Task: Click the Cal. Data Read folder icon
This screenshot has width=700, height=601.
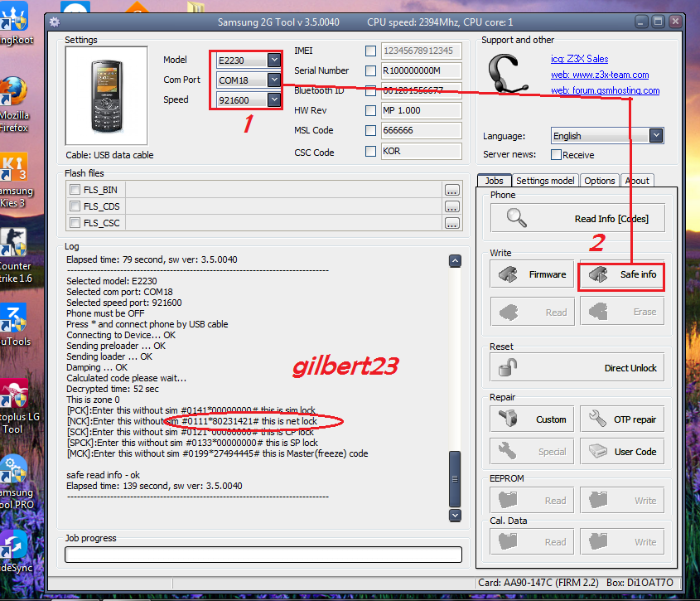Action: coord(508,541)
